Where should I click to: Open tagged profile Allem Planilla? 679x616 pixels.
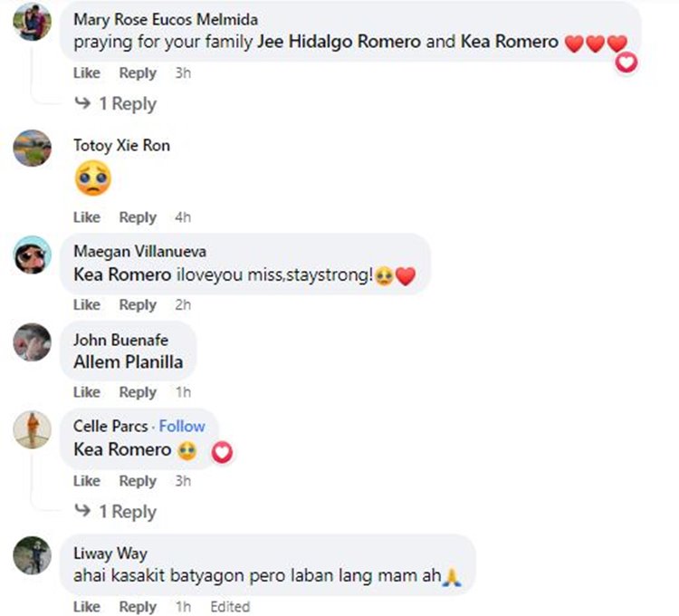[129, 362]
